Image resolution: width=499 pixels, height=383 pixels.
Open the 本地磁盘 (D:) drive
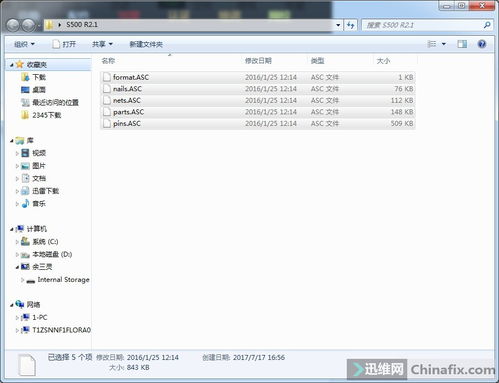[52, 254]
